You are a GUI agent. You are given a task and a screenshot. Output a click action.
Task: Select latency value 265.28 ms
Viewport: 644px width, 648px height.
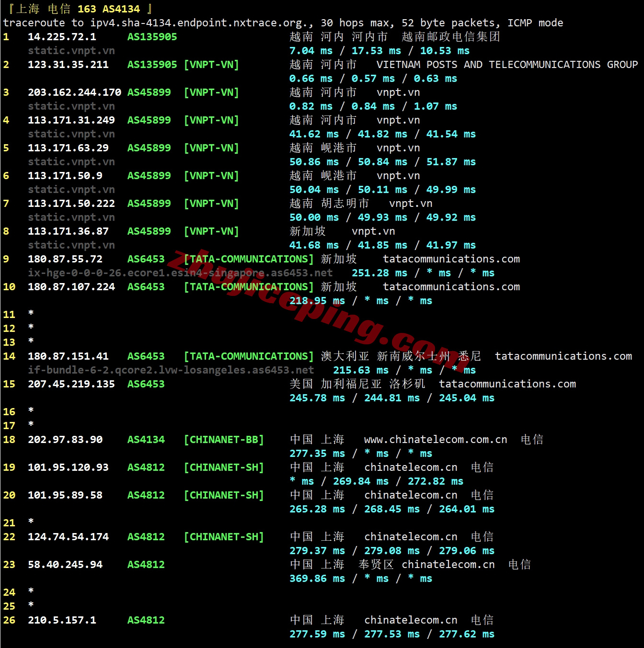point(317,509)
